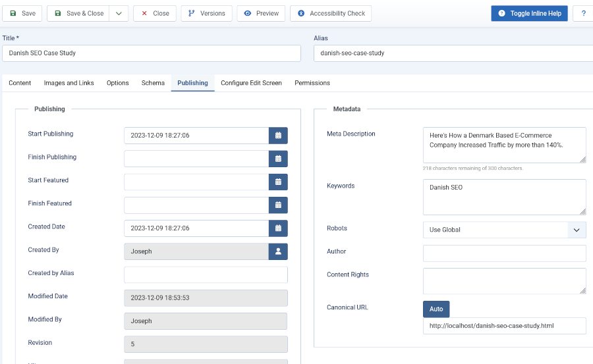
Task: Run the Accessibility Check
Action: click(x=331, y=13)
